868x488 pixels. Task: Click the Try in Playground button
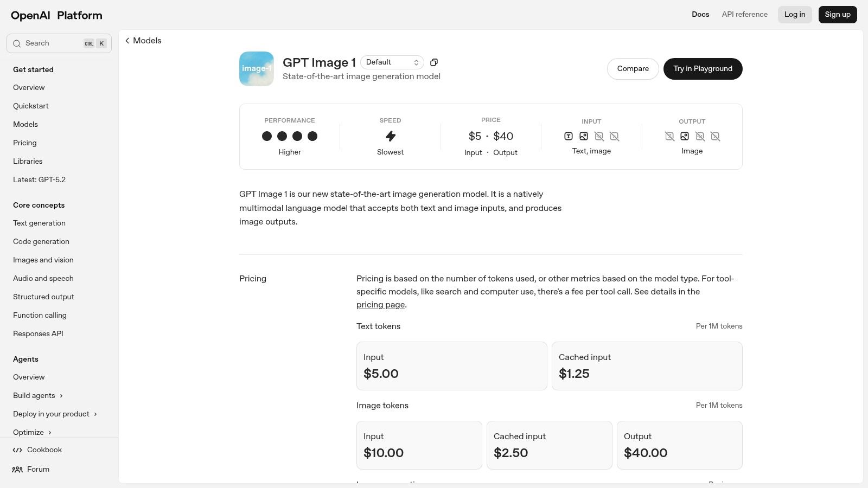coord(703,69)
